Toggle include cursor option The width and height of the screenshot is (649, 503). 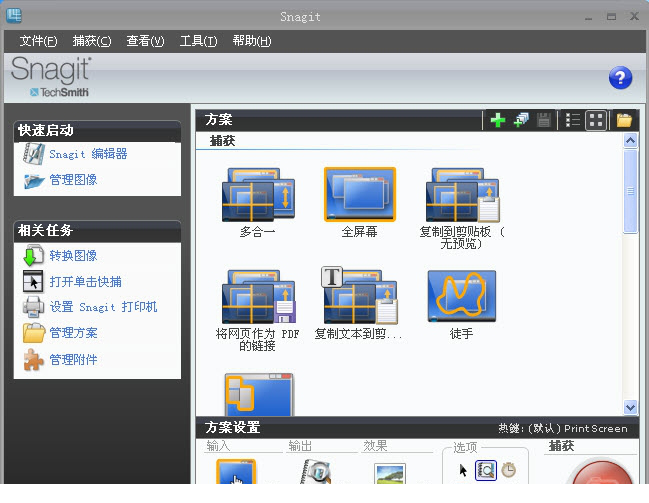(x=463, y=470)
